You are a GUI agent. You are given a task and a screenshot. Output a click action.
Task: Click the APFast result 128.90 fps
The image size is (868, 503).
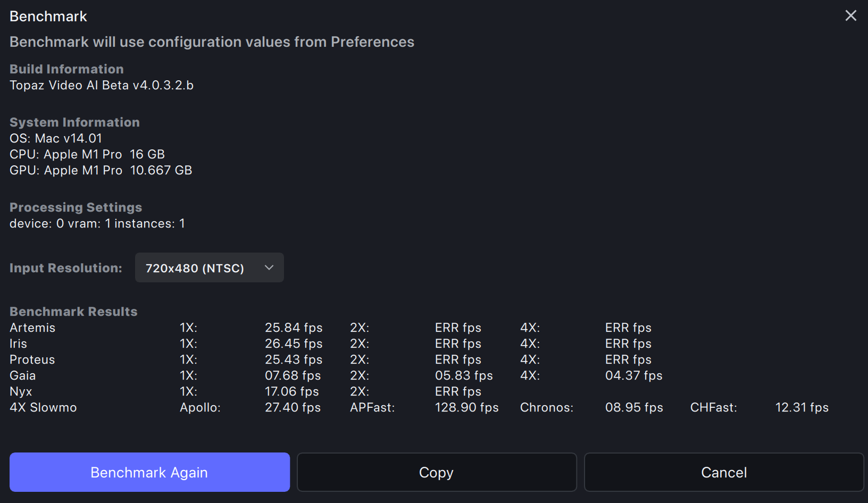pos(466,408)
